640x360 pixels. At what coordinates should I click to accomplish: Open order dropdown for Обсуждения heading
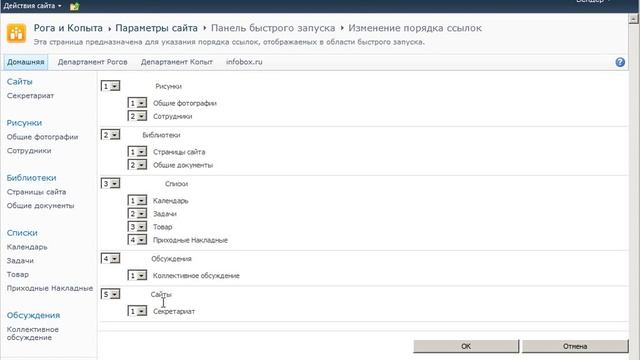[x=110, y=258]
